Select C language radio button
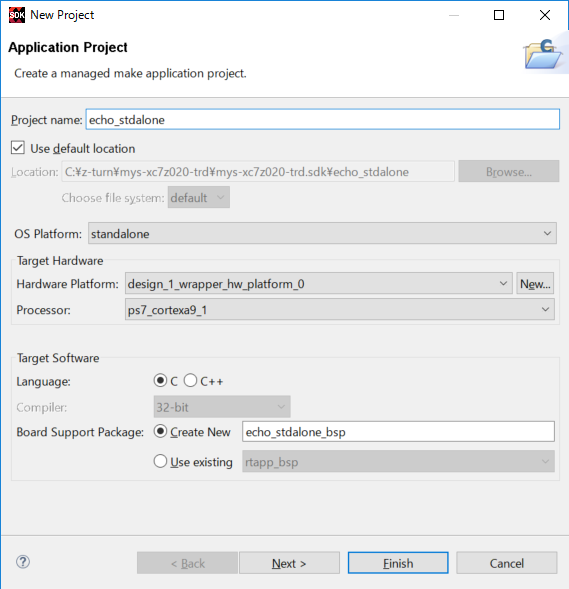Image resolution: width=569 pixels, height=589 pixels. click(x=160, y=381)
